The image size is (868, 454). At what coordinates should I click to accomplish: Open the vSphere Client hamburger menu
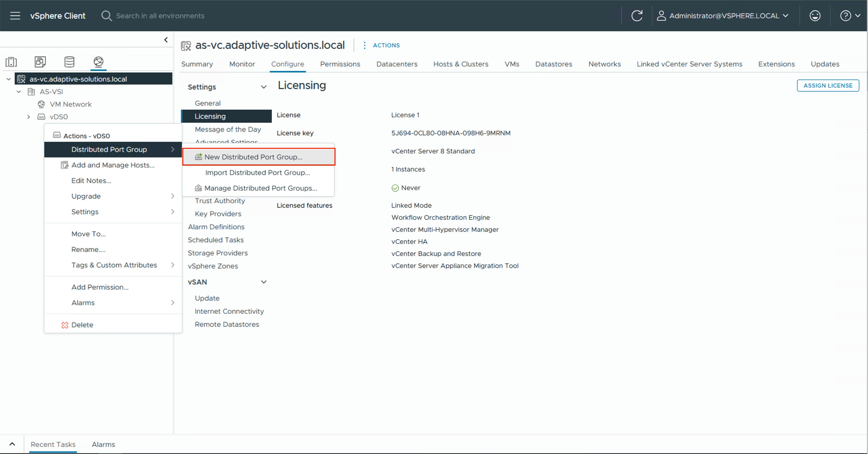[x=15, y=16]
